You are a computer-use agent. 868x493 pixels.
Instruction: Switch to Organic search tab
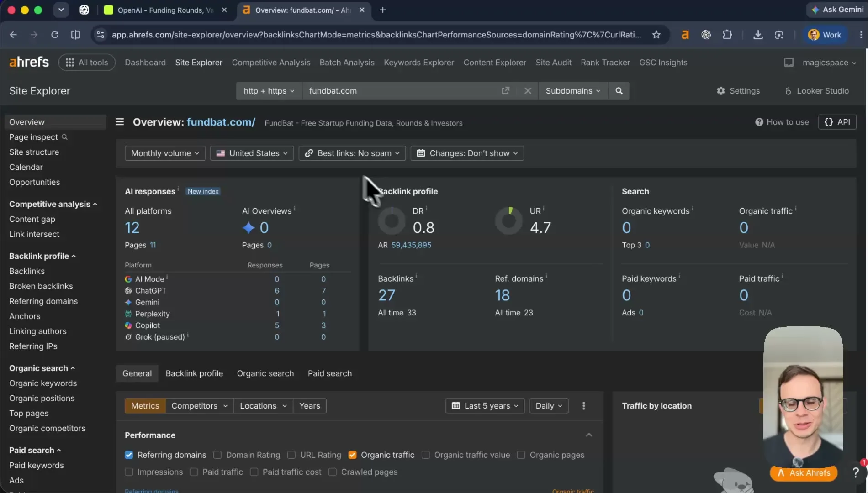pyautogui.click(x=265, y=373)
